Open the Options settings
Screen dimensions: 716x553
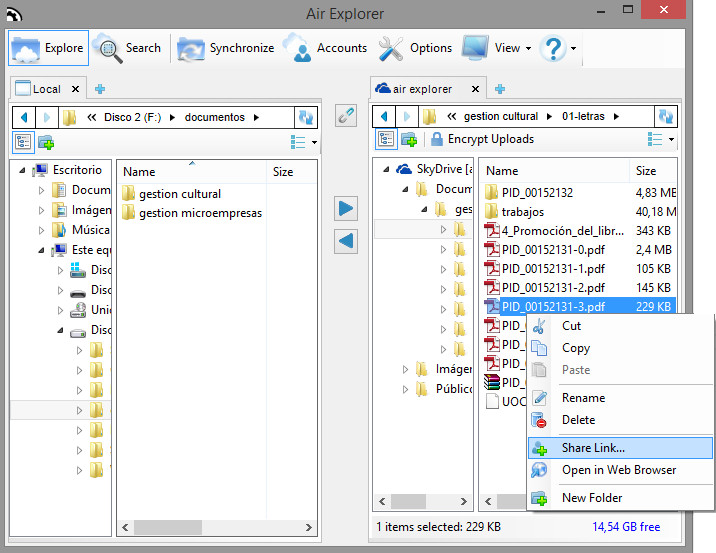click(x=415, y=48)
